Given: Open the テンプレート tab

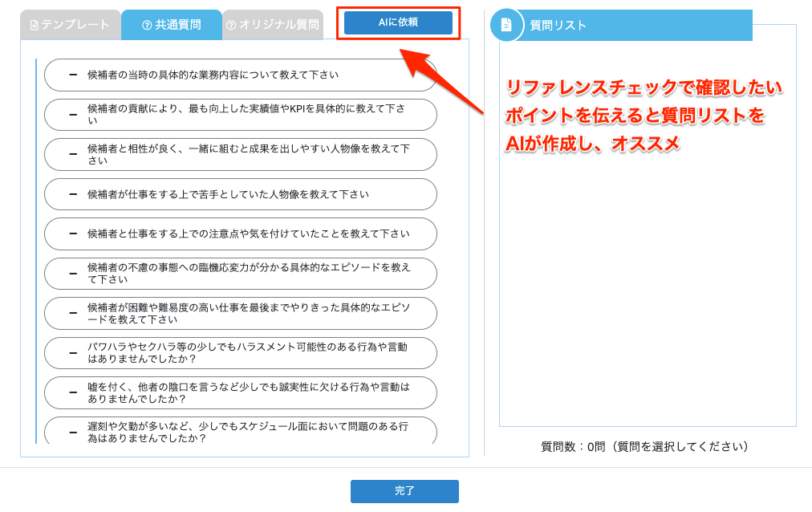Looking at the screenshot, I should [70, 24].
